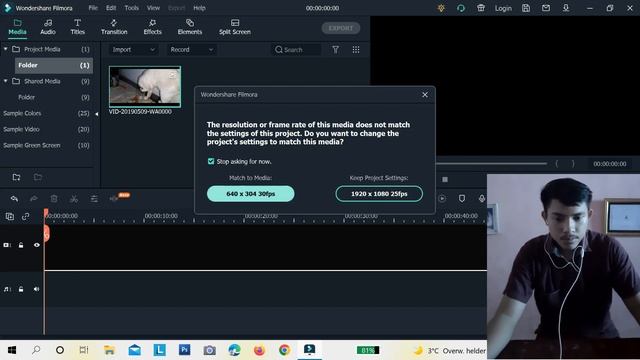Keep 1920 x 1080 25fps project settings
The height and width of the screenshot is (360, 640).
click(379, 193)
